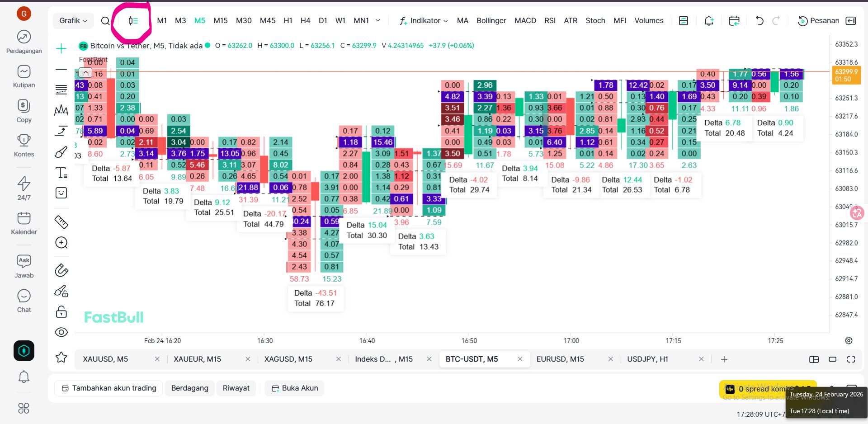Expand more timeframes chevron after MN1
The width and height of the screenshot is (868, 424).
pos(378,20)
